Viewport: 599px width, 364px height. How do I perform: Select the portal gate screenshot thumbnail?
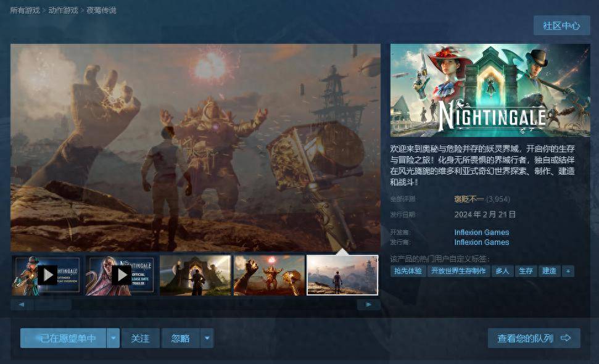(x=195, y=275)
